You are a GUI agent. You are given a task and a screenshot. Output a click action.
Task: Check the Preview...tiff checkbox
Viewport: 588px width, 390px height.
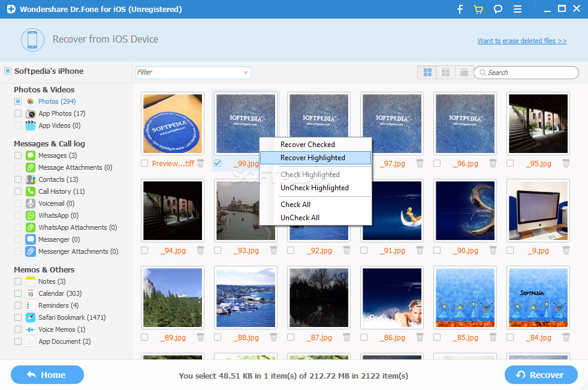click(x=144, y=163)
